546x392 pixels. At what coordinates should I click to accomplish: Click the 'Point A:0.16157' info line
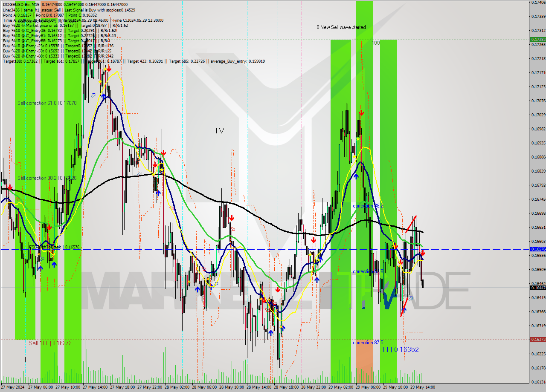[50, 15]
